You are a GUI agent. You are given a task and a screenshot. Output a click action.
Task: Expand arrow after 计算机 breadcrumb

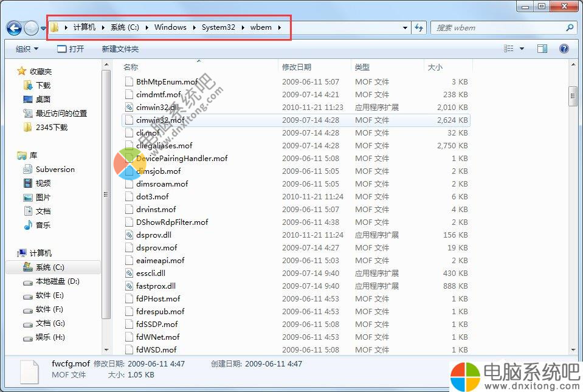[103, 27]
